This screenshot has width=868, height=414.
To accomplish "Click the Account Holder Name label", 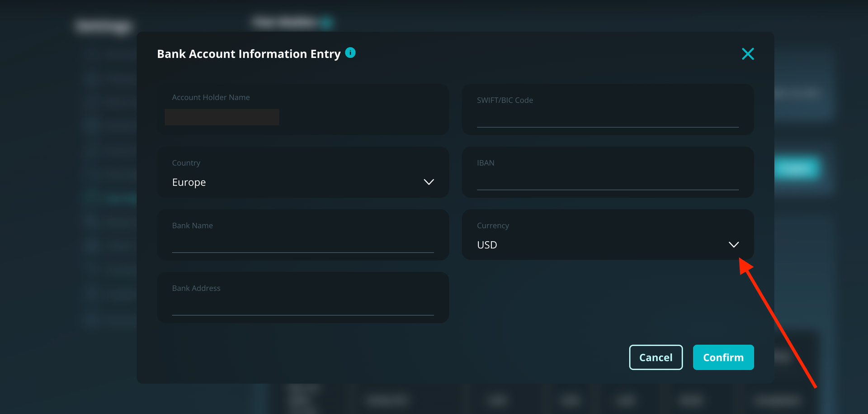I will [x=211, y=97].
